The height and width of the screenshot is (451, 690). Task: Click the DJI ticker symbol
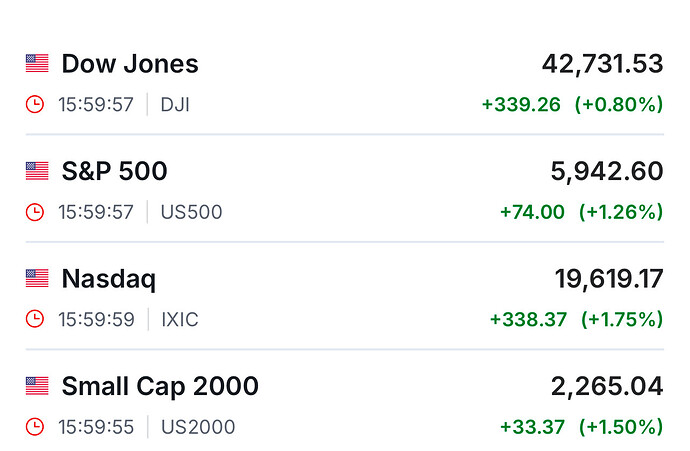[175, 104]
